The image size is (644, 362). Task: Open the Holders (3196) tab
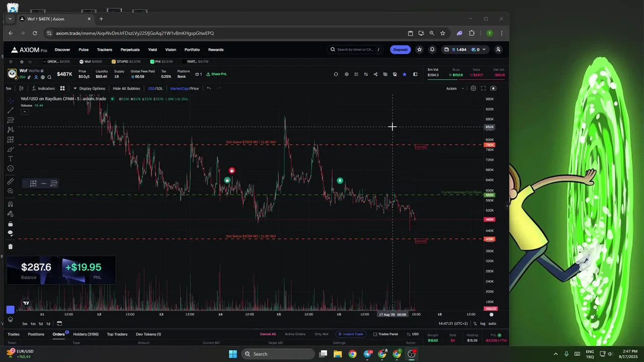tap(86, 334)
